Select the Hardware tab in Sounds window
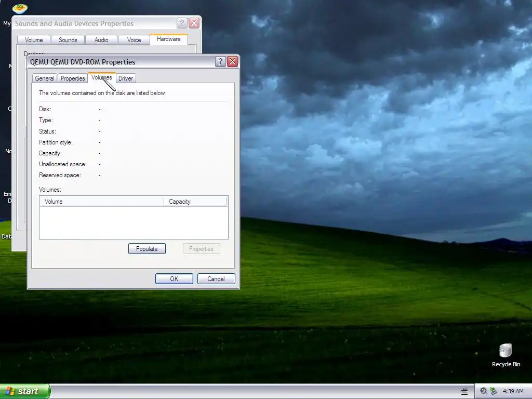532x399 pixels. [x=169, y=39]
